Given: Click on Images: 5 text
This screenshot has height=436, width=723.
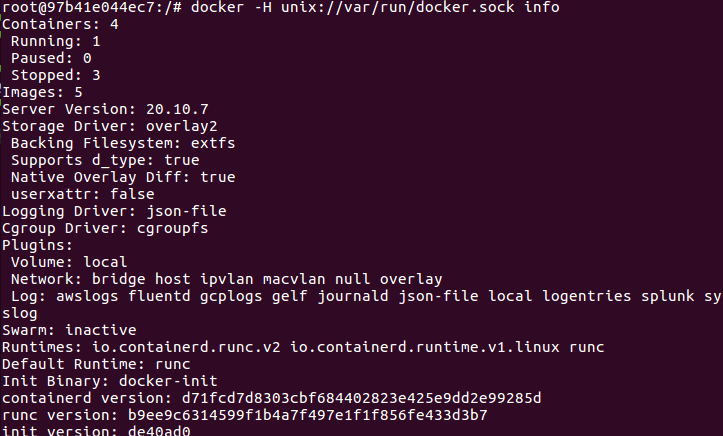Looking at the screenshot, I should pyautogui.click(x=42, y=93).
